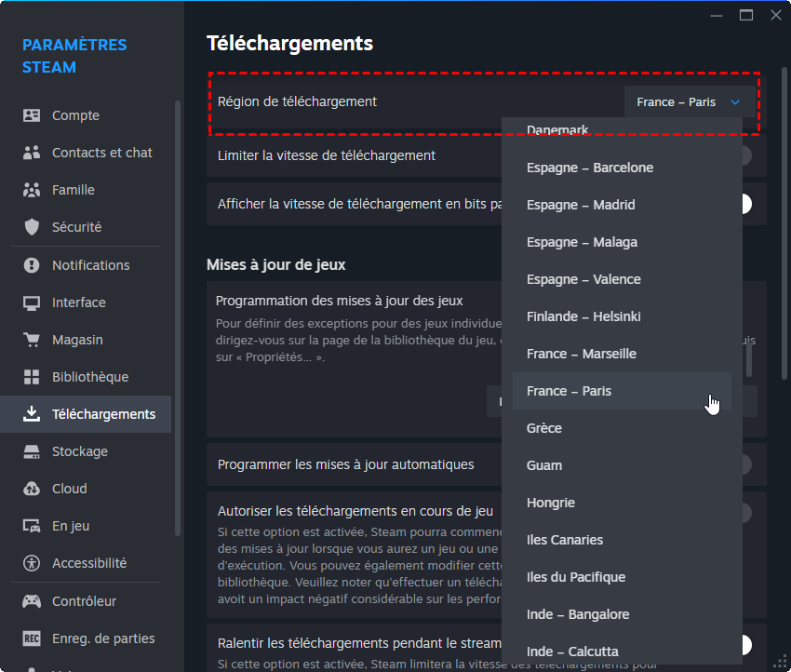Click Autoriser les téléchargements en cours de jeu
Image resolution: width=791 pixels, height=672 pixels.
[355, 511]
